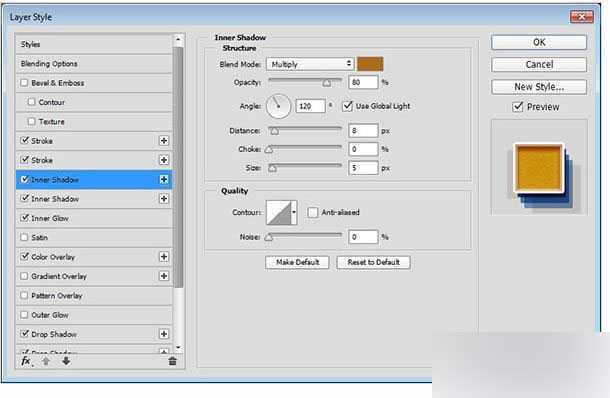Enable the Texture checkbox

click(32, 121)
